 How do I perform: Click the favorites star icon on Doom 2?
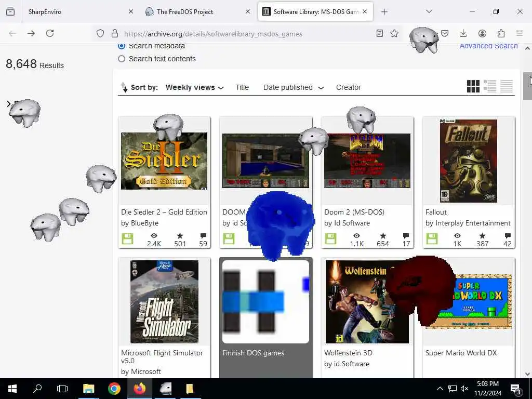[383, 235]
